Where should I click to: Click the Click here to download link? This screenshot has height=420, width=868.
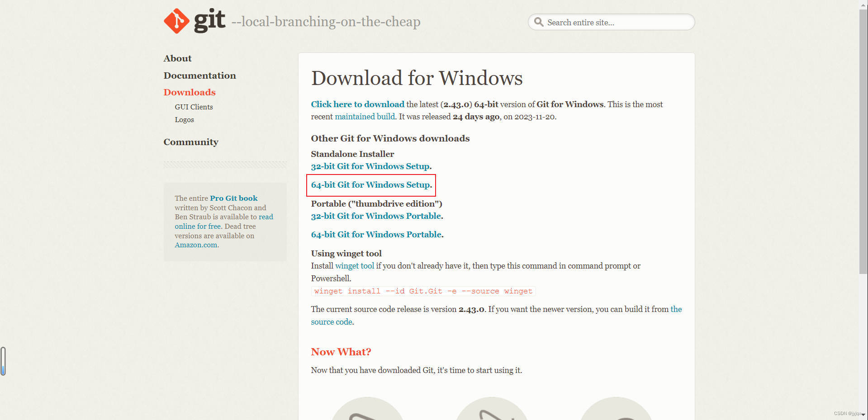point(357,104)
